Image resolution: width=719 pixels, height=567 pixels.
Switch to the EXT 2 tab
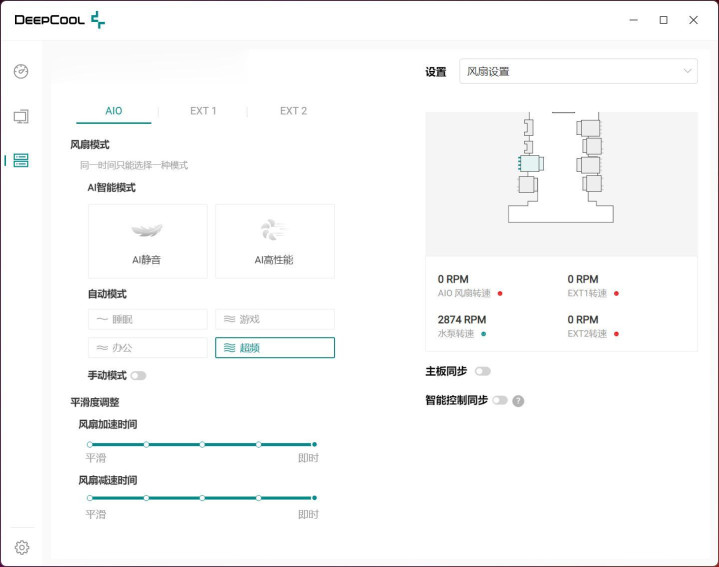293,111
